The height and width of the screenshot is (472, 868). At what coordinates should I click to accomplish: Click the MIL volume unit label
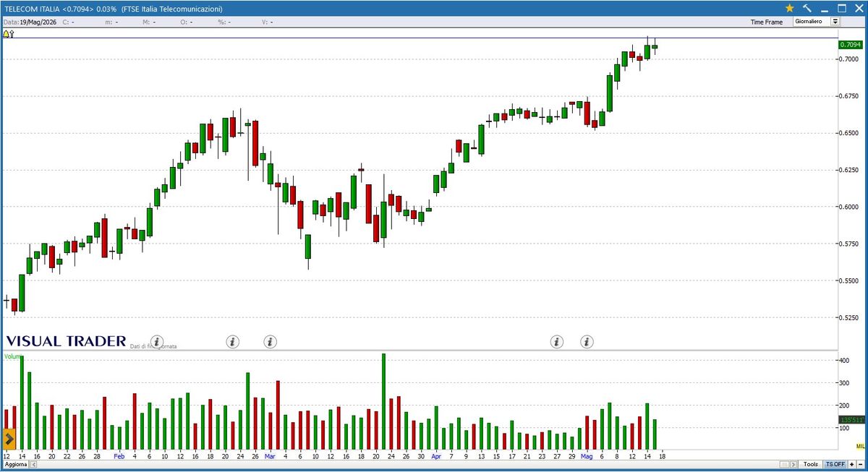pyautogui.click(x=861, y=447)
